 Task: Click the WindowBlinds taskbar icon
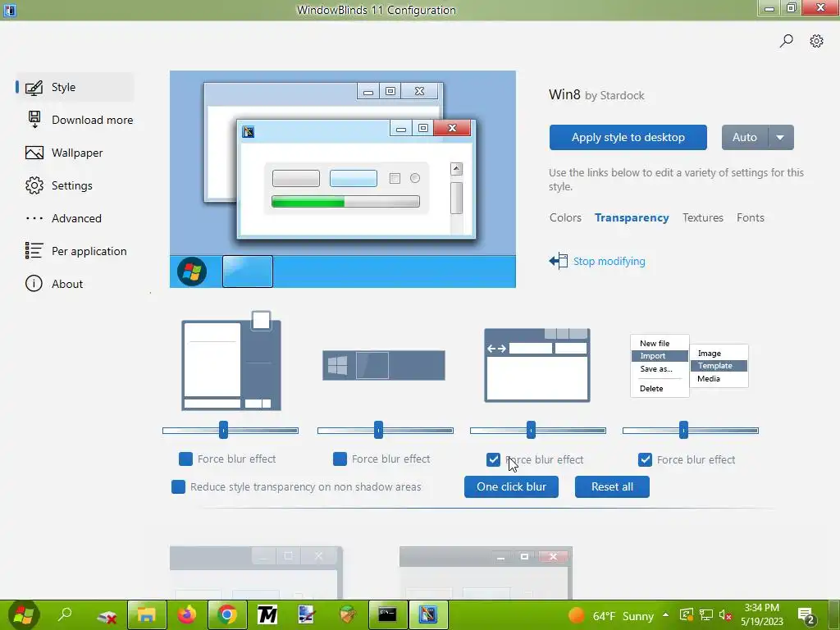(x=428, y=614)
